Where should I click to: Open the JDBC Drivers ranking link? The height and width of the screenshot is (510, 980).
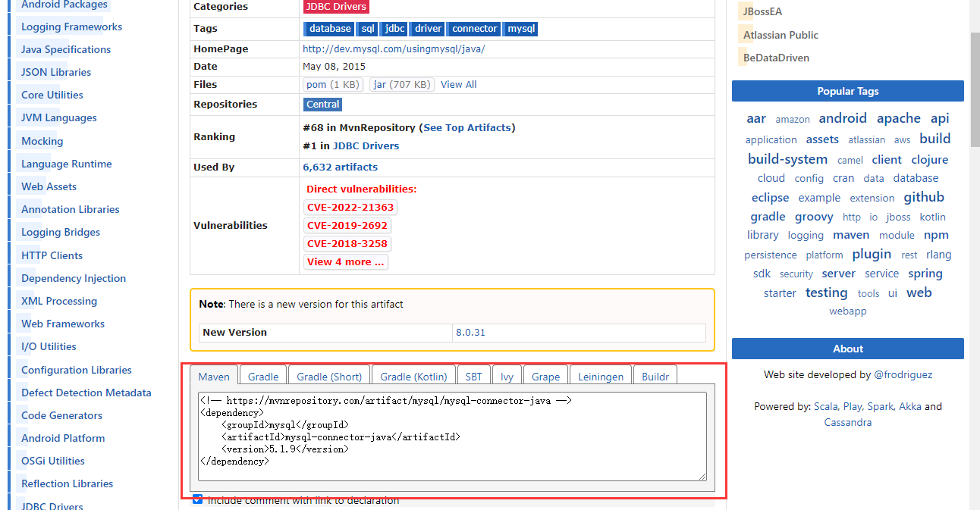coord(366,145)
